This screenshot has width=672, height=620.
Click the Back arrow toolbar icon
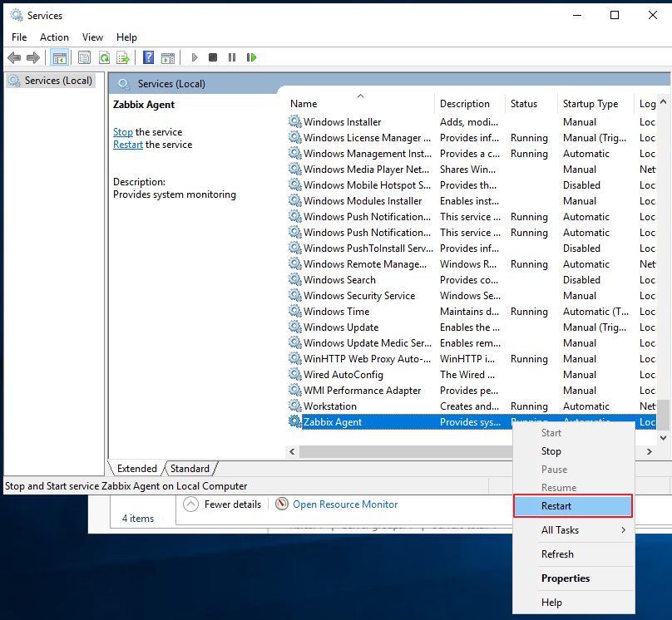[14, 57]
